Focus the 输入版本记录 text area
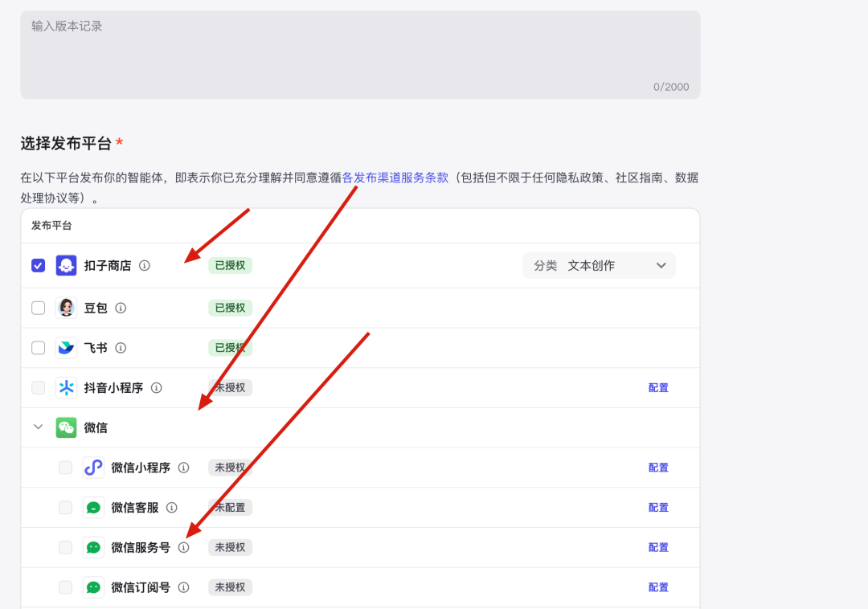 [x=360, y=55]
